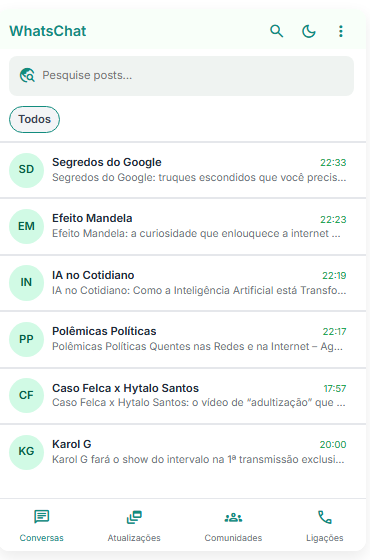Open the Karol G chat preview text
Screen dimensions: 370x560
(x=198, y=459)
